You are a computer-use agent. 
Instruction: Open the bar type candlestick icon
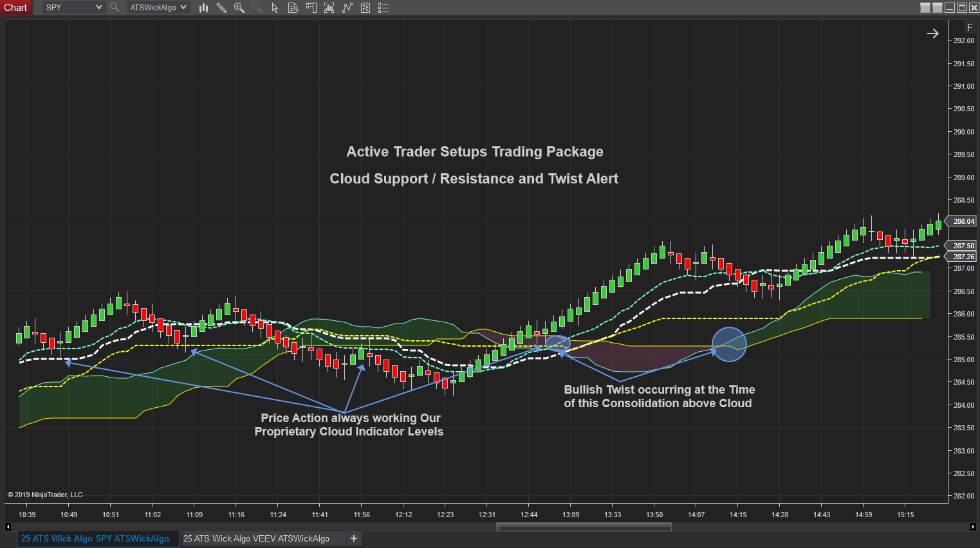coord(203,7)
